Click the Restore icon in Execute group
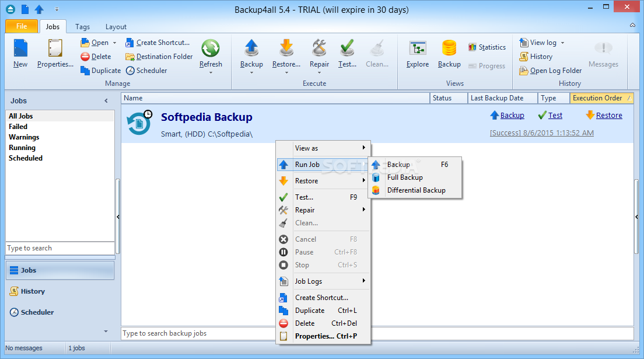Screen dimensions: 644x359 286,48
